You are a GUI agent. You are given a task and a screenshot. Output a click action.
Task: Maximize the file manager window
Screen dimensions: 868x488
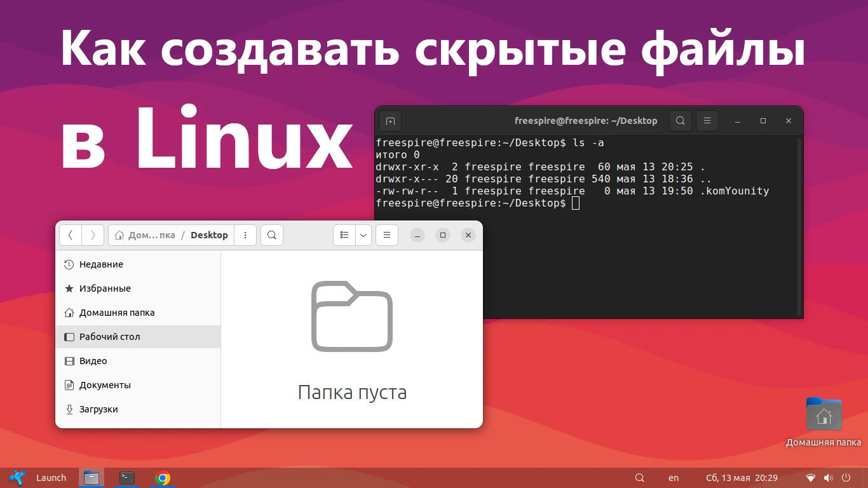click(x=443, y=235)
